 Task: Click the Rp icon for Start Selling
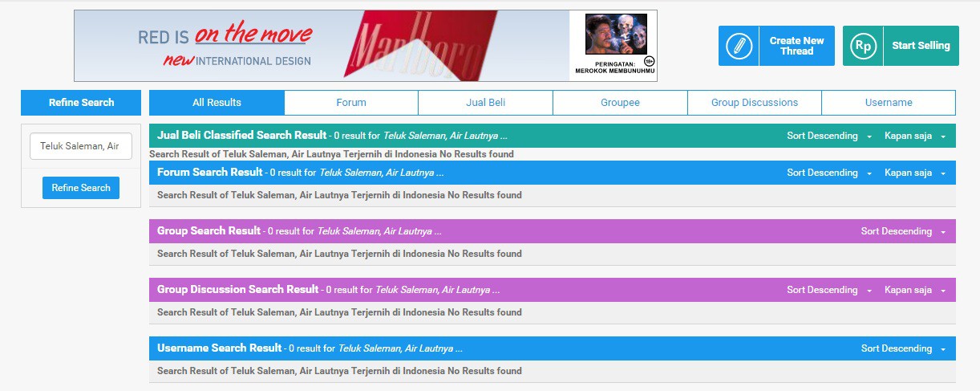point(863,46)
